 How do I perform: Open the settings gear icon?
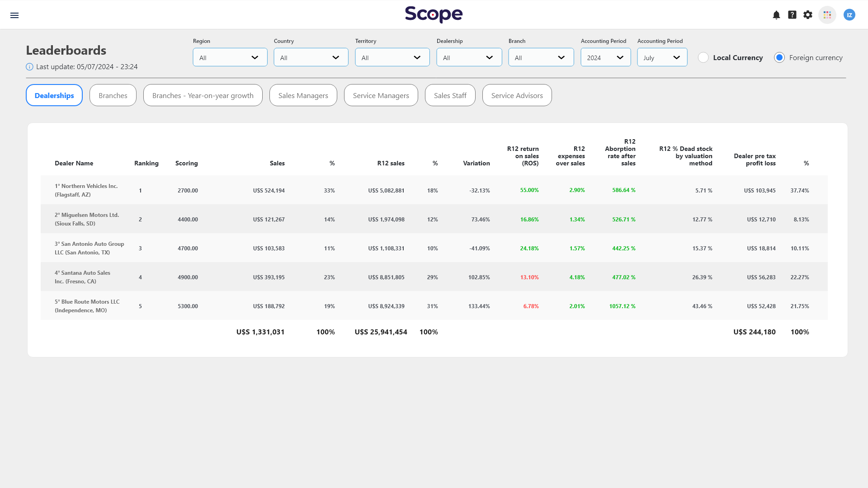[x=808, y=15]
